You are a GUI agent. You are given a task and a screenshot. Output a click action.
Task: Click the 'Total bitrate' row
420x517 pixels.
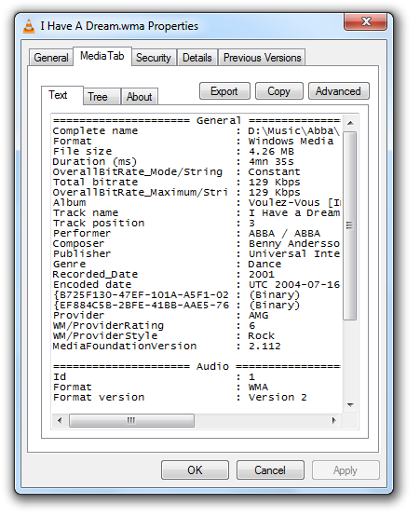tap(177, 182)
